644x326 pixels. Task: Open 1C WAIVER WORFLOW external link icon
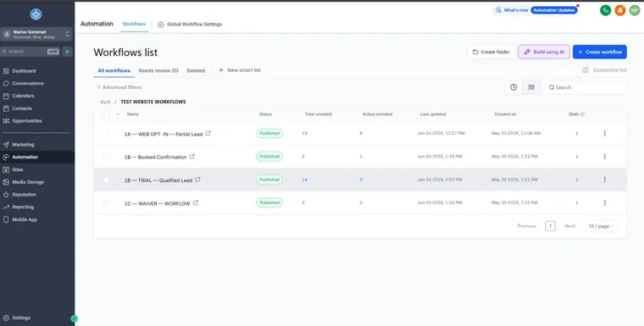[196, 202]
